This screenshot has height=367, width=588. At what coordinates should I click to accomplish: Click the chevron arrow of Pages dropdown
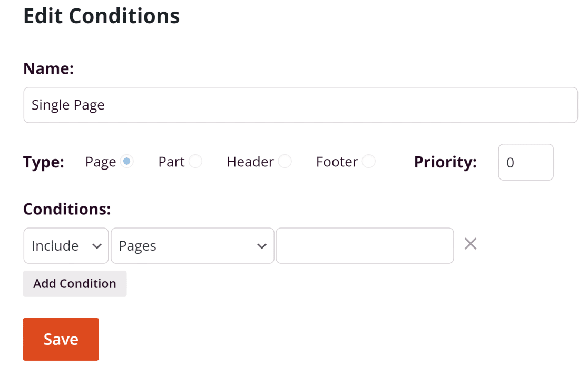pos(262,246)
